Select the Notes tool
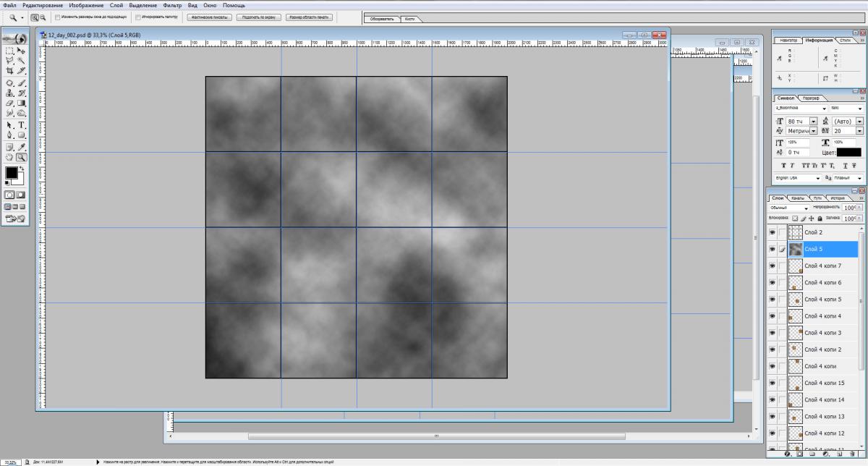This screenshot has height=466, width=868. [9, 147]
